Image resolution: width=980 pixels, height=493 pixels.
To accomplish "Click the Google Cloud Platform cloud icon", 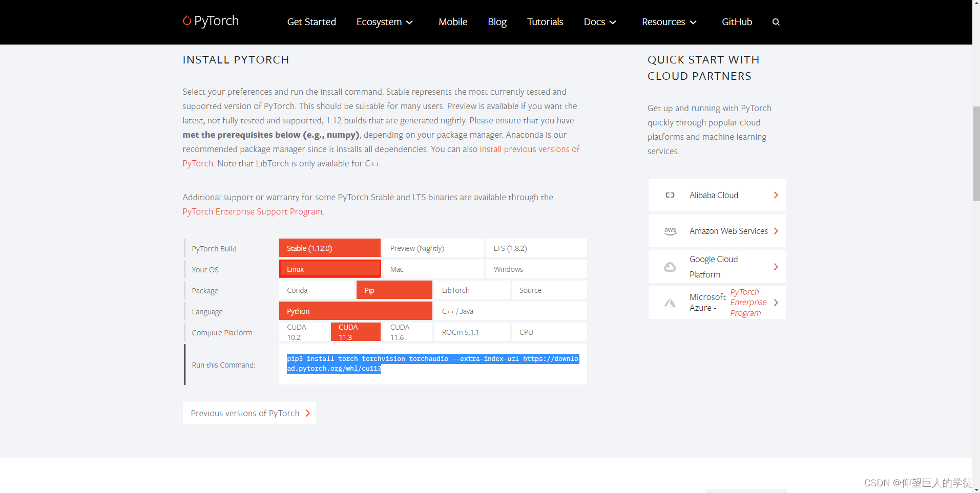I will coord(670,267).
